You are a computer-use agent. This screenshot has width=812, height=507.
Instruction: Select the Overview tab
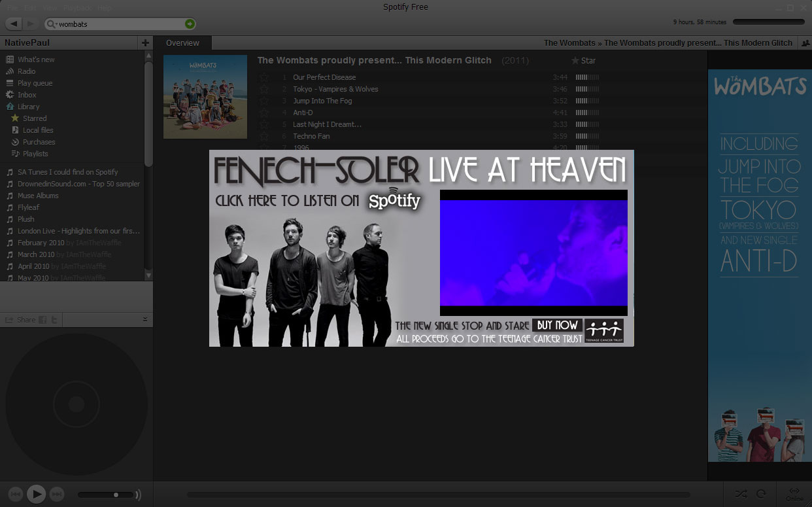182,43
